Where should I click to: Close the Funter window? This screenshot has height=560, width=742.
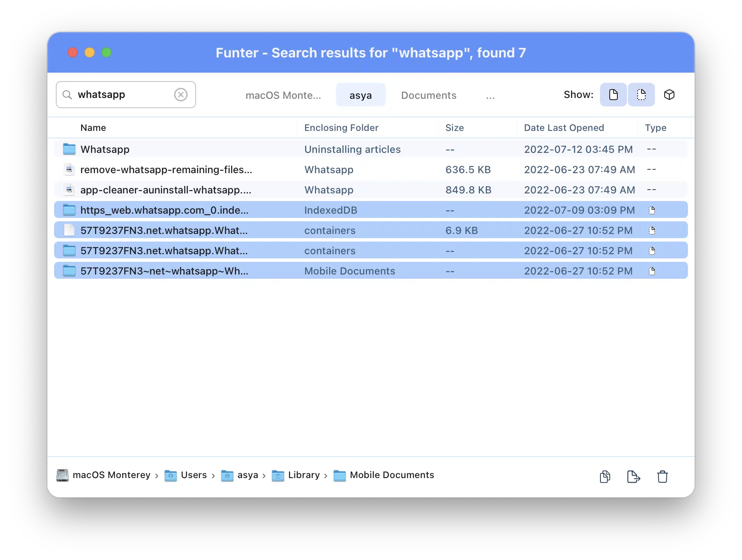[73, 52]
